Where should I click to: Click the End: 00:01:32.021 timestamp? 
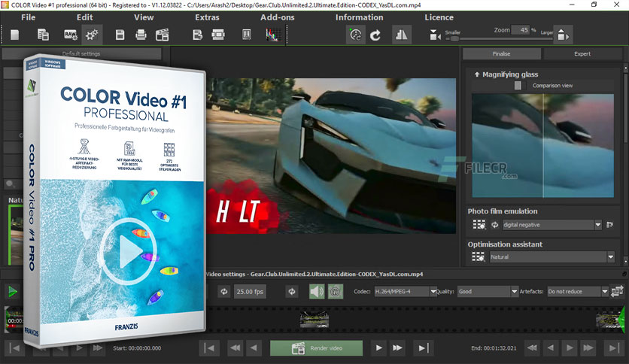494,348
